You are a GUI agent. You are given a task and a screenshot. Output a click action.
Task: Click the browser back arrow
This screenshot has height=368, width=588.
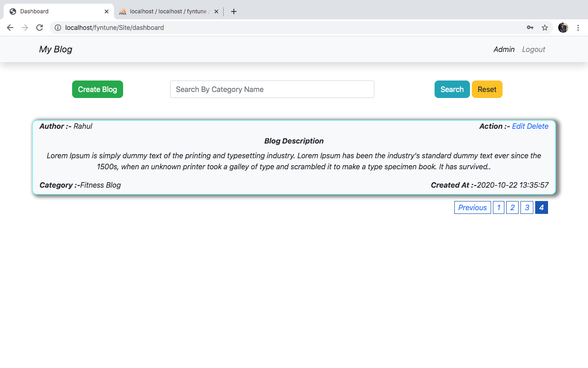coord(10,28)
